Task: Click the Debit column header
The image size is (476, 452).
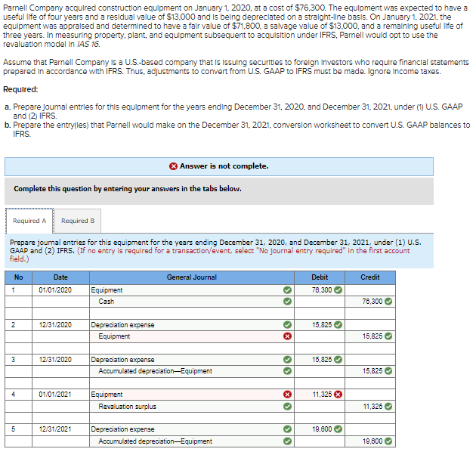Action: (x=320, y=277)
